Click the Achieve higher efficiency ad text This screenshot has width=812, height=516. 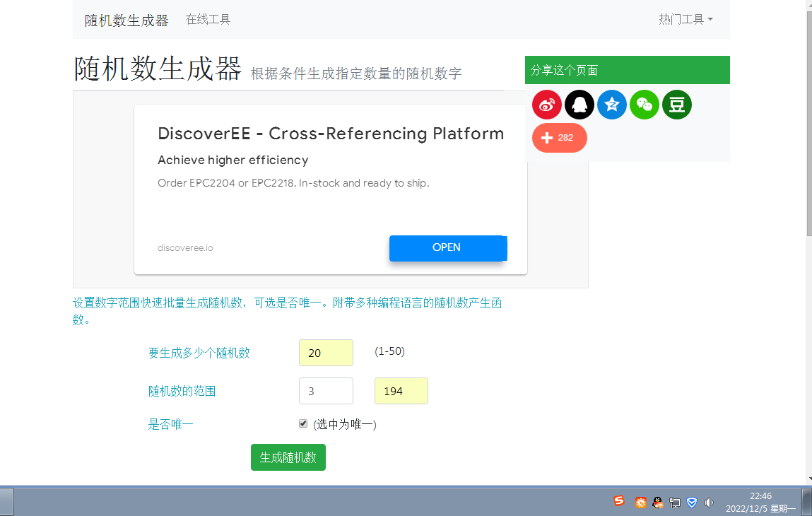233,160
